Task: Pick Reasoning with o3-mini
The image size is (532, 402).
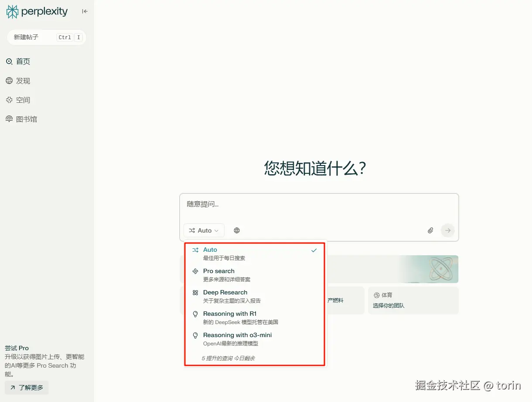Action: [x=255, y=339]
